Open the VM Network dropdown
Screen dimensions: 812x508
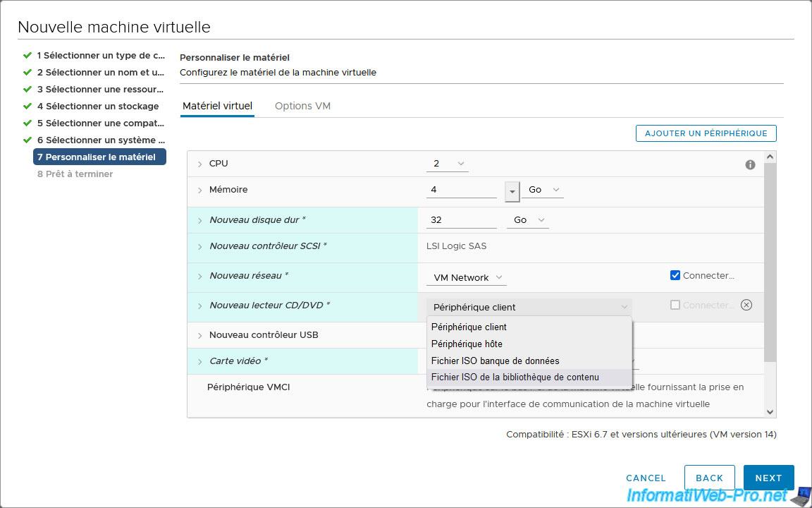click(467, 277)
